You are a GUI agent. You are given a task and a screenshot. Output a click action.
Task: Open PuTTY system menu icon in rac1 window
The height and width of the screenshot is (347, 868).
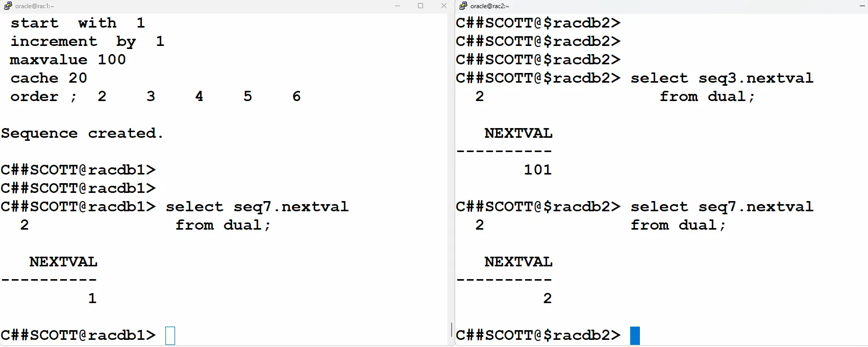[8, 6]
